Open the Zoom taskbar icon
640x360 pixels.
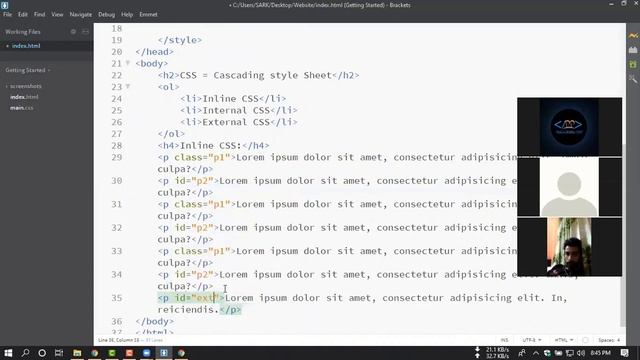pyautogui.click(x=147, y=353)
